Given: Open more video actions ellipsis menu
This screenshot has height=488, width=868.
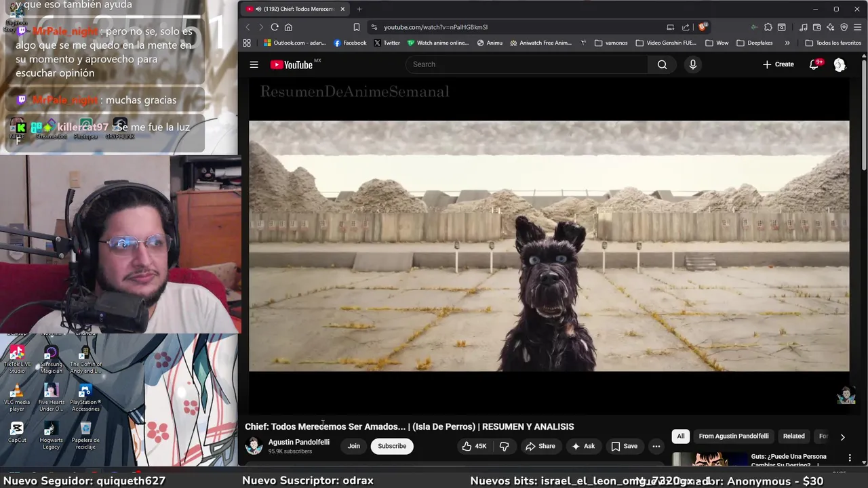Looking at the screenshot, I should [x=656, y=446].
